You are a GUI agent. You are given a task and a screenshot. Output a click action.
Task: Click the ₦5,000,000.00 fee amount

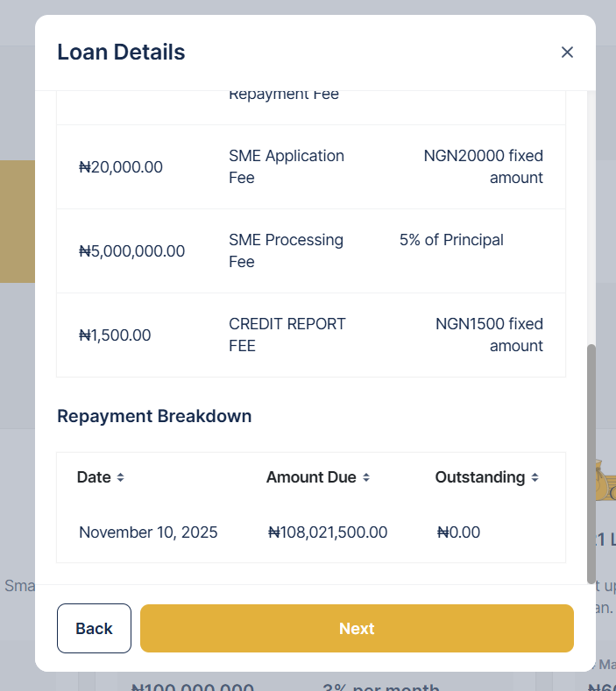(x=131, y=251)
